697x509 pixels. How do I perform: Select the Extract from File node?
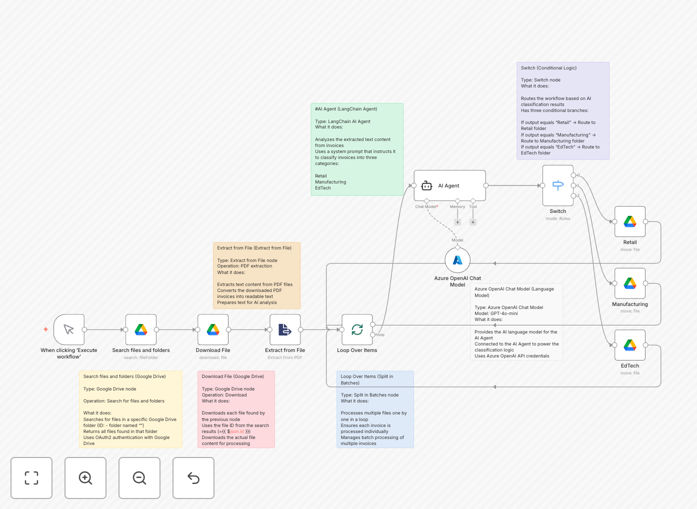pyautogui.click(x=285, y=329)
